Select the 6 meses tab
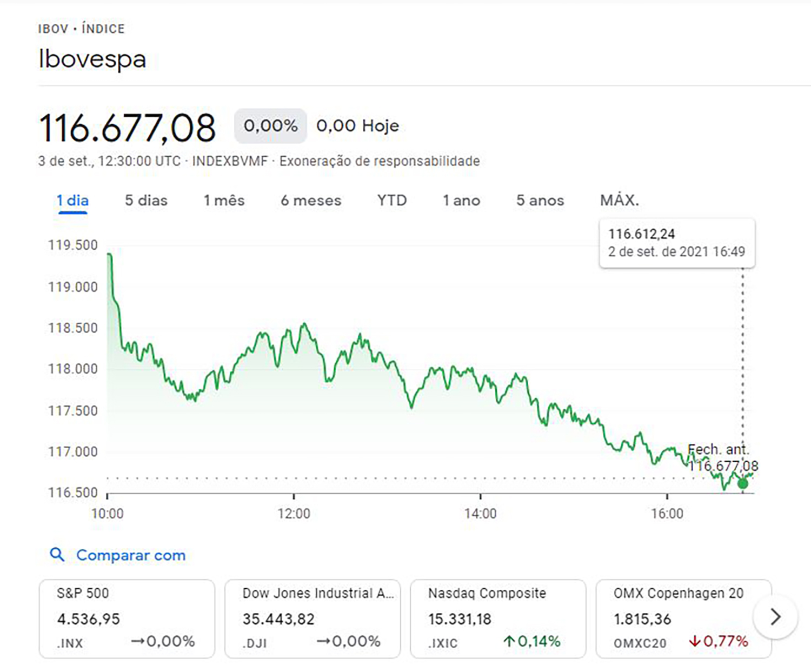The height and width of the screenshot is (672, 811). [x=311, y=201]
